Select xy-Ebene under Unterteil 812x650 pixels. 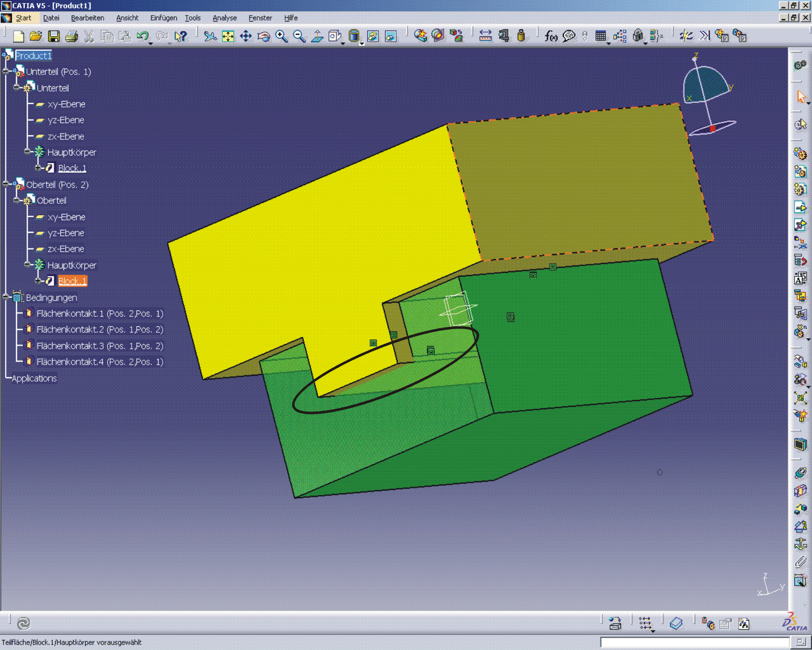pyautogui.click(x=66, y=104)
